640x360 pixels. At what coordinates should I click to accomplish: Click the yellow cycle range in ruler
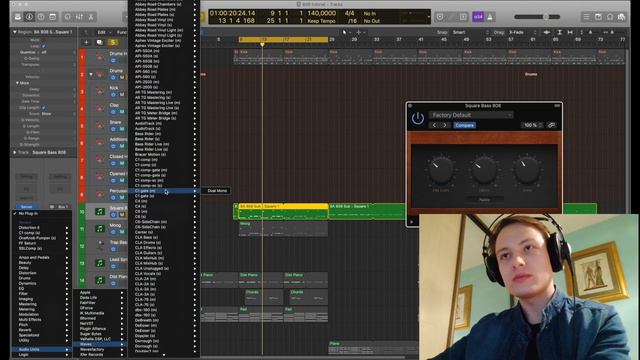click(283, 40)
